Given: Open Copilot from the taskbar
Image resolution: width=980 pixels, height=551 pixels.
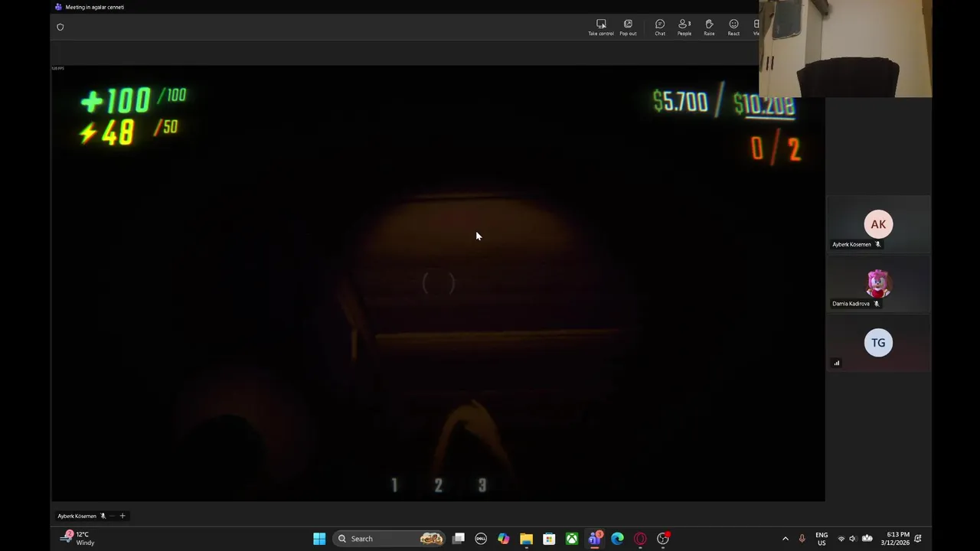Looking at the screenshot, I should tap(503, 539).
